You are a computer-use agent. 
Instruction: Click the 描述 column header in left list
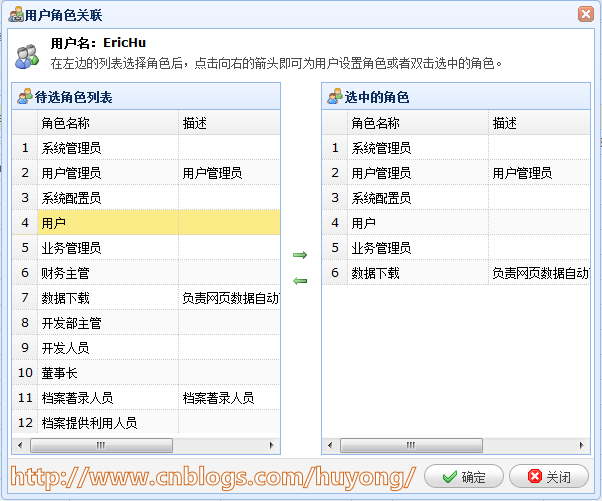(229, 123)
